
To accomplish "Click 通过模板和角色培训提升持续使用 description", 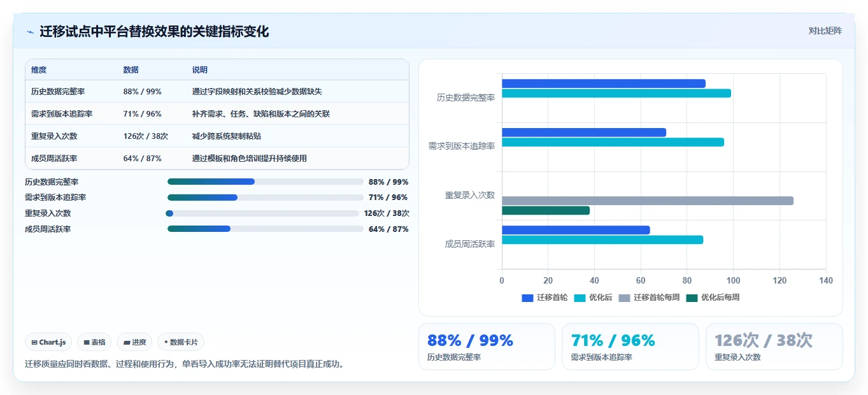I will click(250, 158).
